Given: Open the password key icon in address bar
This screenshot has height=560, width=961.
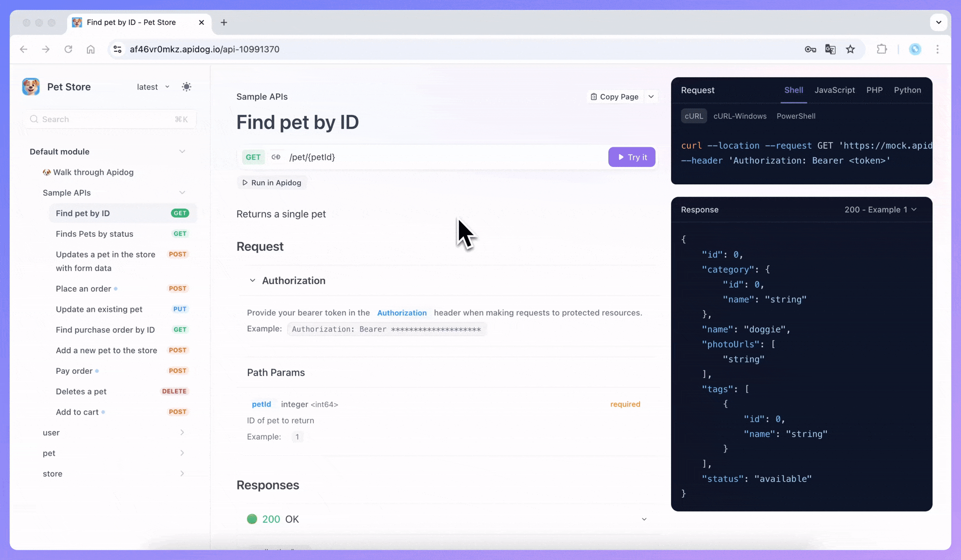Looking at the screenshot, I should (x=810, y=49).
